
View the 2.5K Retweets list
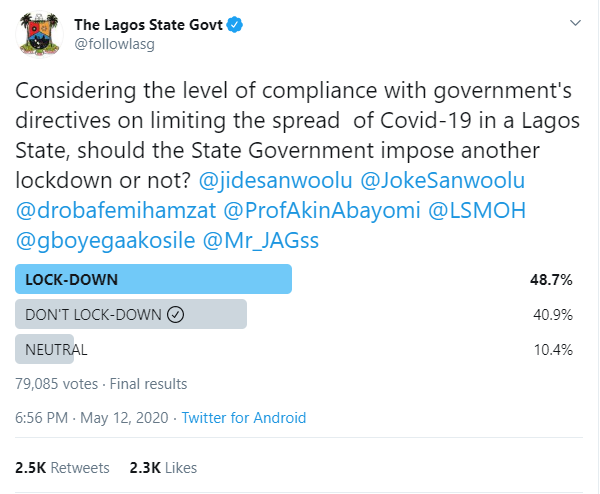coord(62,468)
